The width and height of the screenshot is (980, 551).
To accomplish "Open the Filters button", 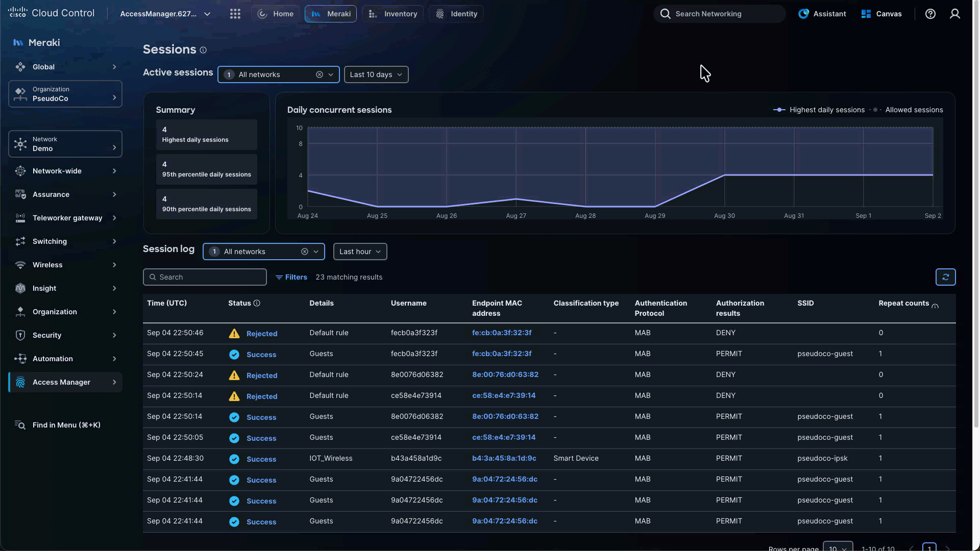I will 291,277.
